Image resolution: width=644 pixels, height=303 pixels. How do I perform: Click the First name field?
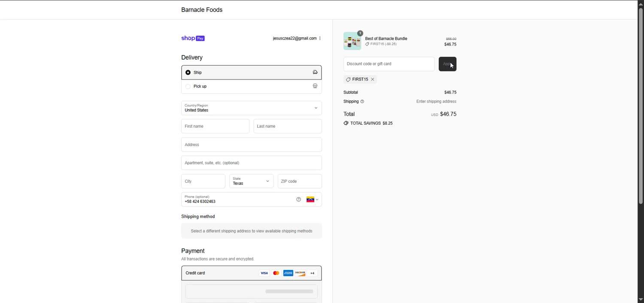(x=215, y=126)
